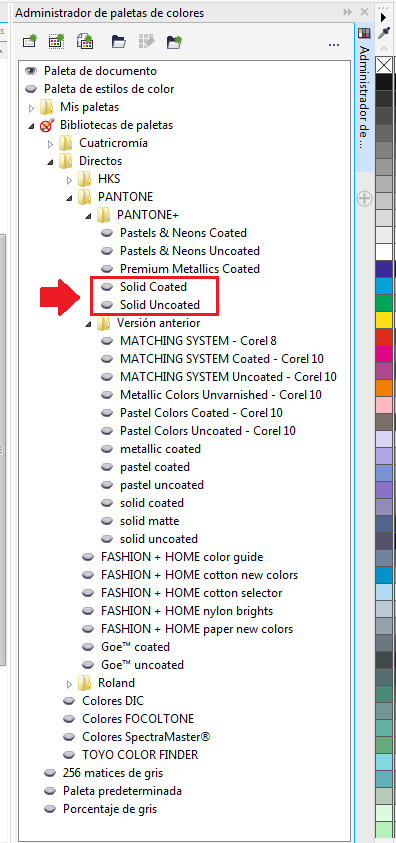Select the lowercase solid uncoated palette
Viewport: 396px width, 843px height.
click(x=159, y=539)
